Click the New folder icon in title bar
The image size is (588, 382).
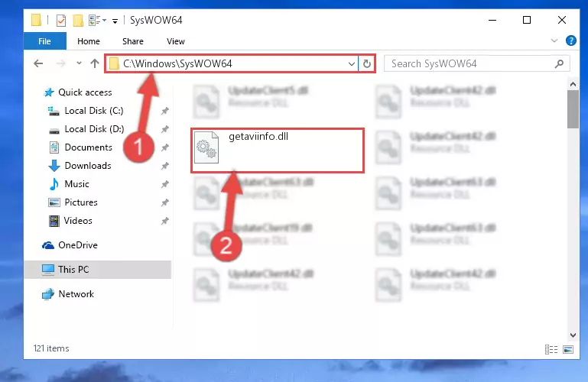tap(78, 20)
